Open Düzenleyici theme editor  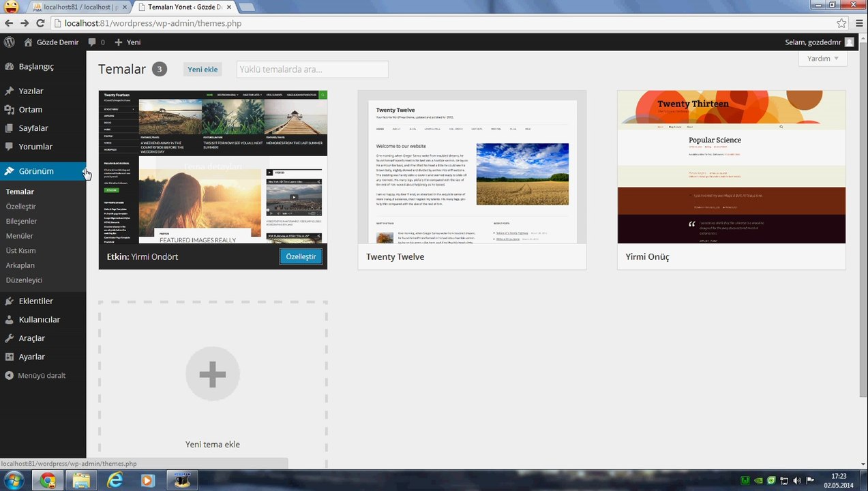tap(24, 280)
